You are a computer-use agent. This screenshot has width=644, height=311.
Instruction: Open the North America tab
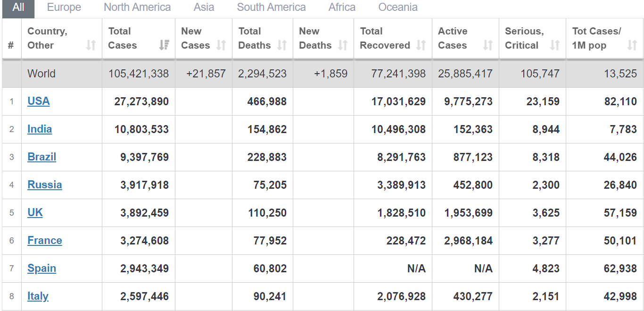point(137,8)
